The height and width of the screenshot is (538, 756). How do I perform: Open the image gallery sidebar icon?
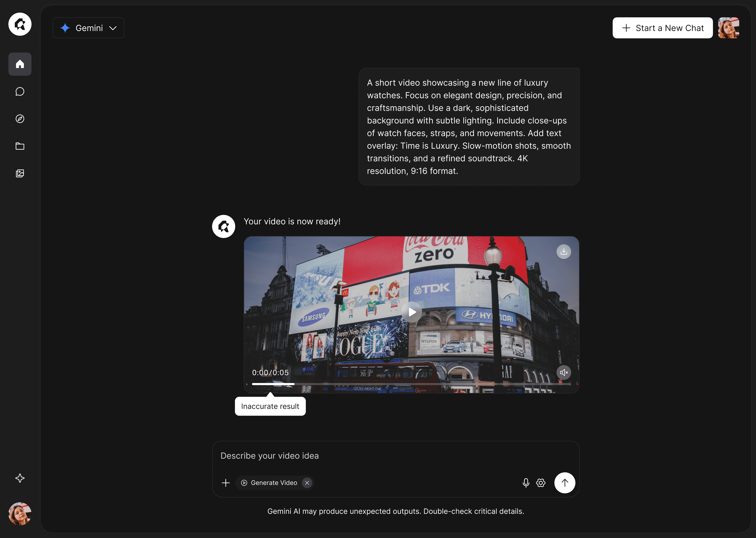click(x=20, y=173)
